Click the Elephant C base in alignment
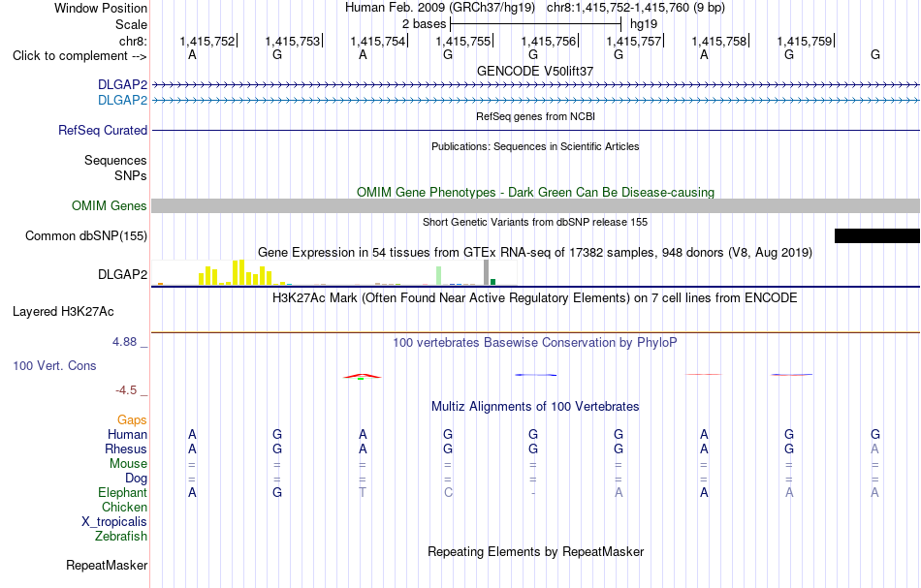 pos(448,493)
